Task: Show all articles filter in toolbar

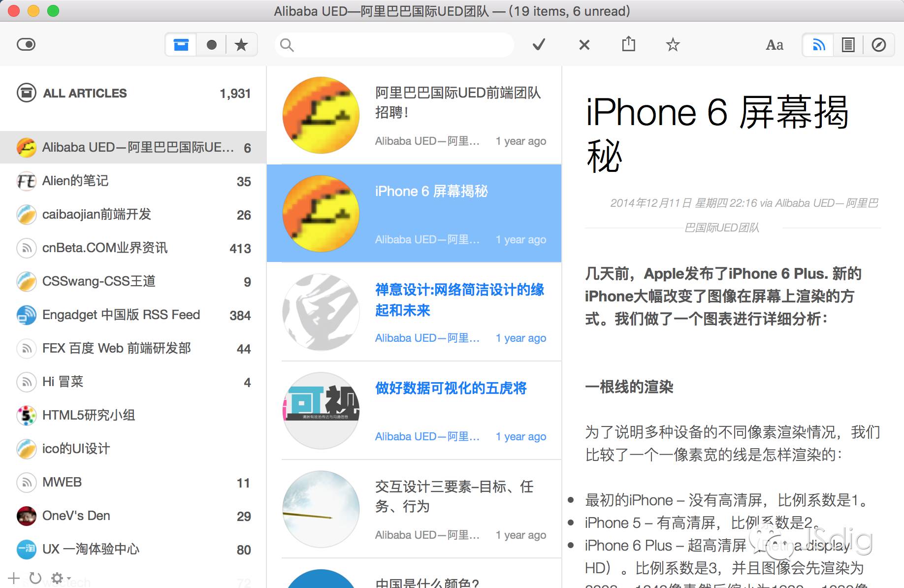Action: [x=181, y=45]
